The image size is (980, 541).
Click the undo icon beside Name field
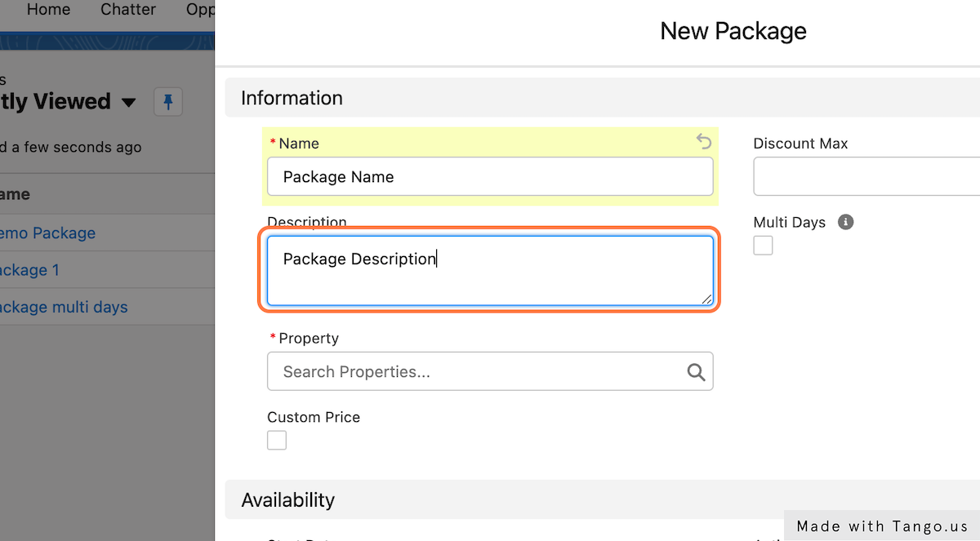pyautogui.click(x=704, y=142)
